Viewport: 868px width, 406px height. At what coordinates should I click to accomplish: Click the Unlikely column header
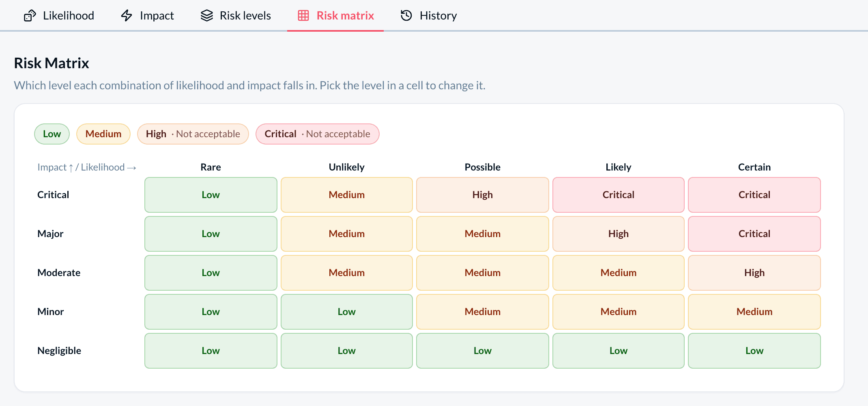[347, 167]
